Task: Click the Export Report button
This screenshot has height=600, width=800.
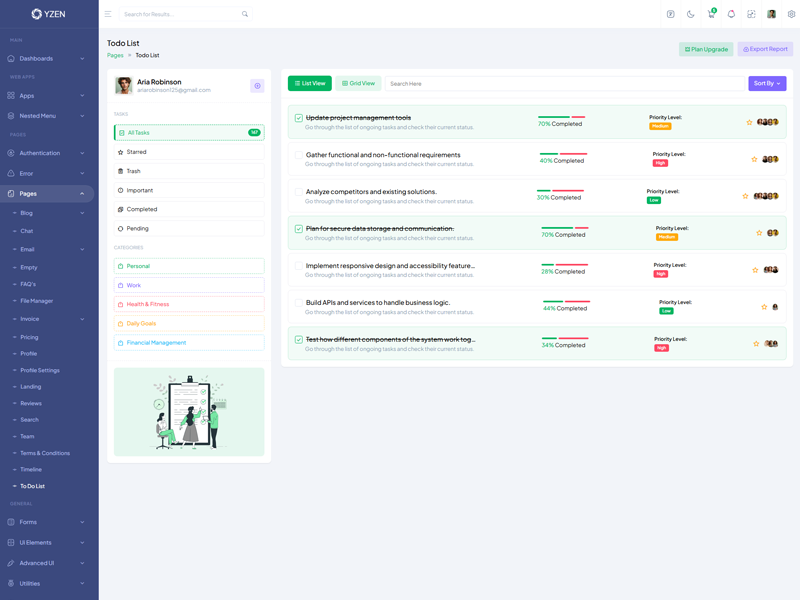Action: coord(765,49)
